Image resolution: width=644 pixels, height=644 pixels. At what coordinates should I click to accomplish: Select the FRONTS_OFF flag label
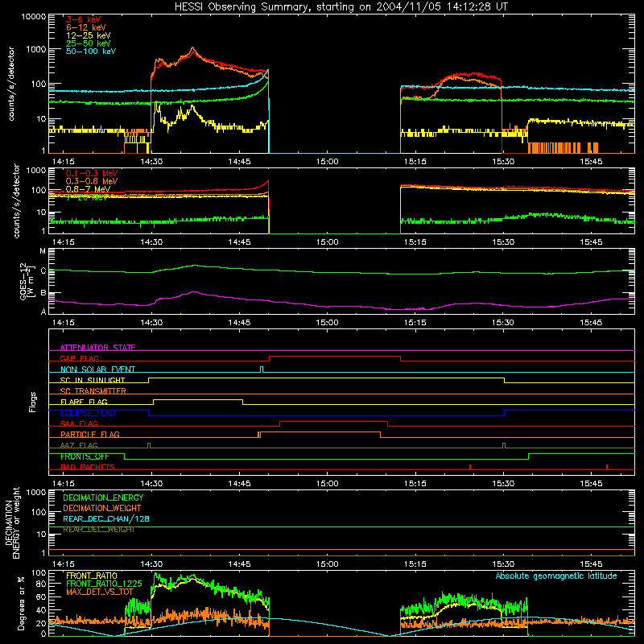tap(85, 456)
